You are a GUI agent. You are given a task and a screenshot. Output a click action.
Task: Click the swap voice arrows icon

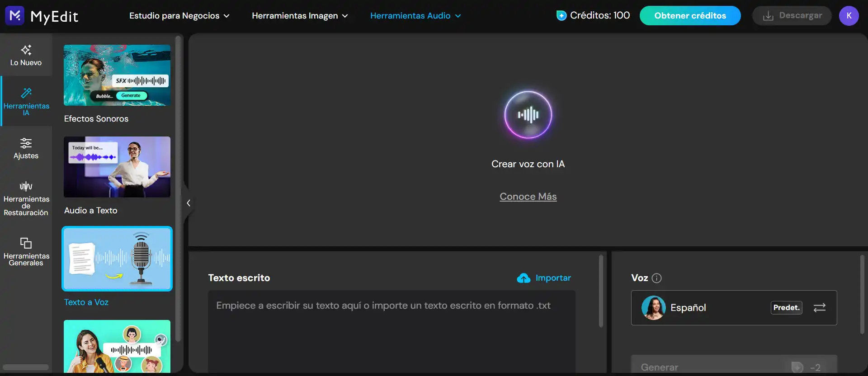820,308
